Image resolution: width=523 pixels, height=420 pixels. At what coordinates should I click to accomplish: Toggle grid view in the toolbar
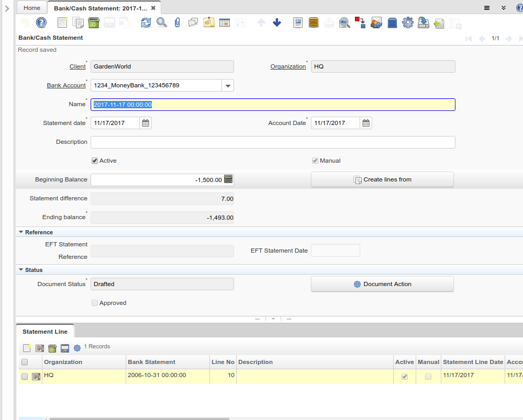225,22
